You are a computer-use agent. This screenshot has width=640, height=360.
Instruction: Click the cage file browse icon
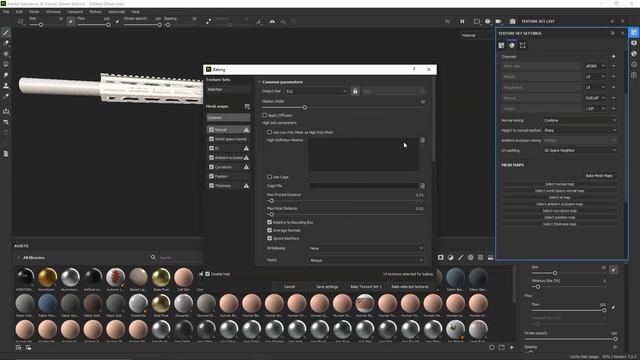point(422,186)
